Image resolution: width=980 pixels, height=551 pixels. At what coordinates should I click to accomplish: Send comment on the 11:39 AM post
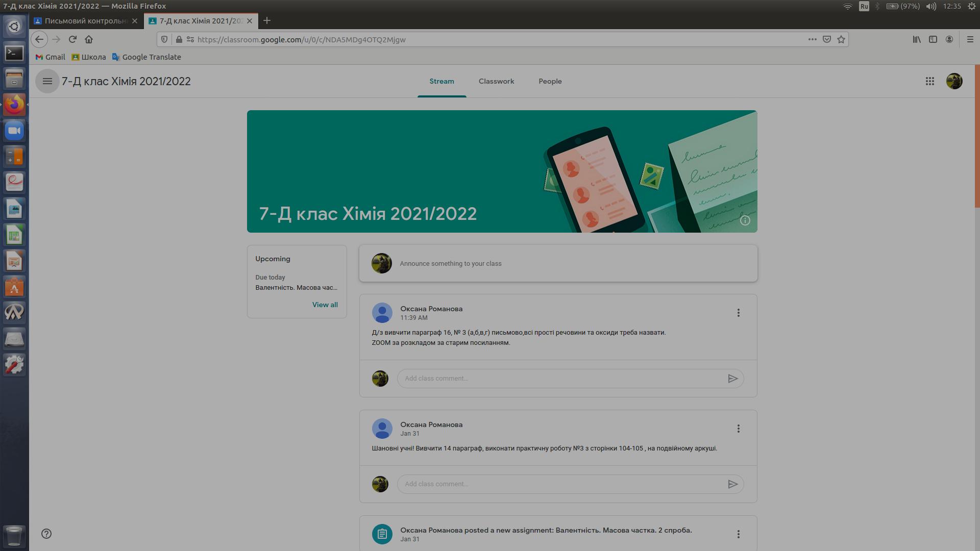pyautogui.click(x=732, y=379)
